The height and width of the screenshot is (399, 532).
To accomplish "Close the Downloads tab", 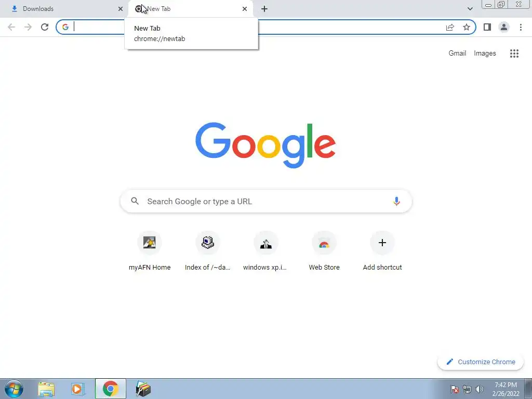I will click(121, 9).
